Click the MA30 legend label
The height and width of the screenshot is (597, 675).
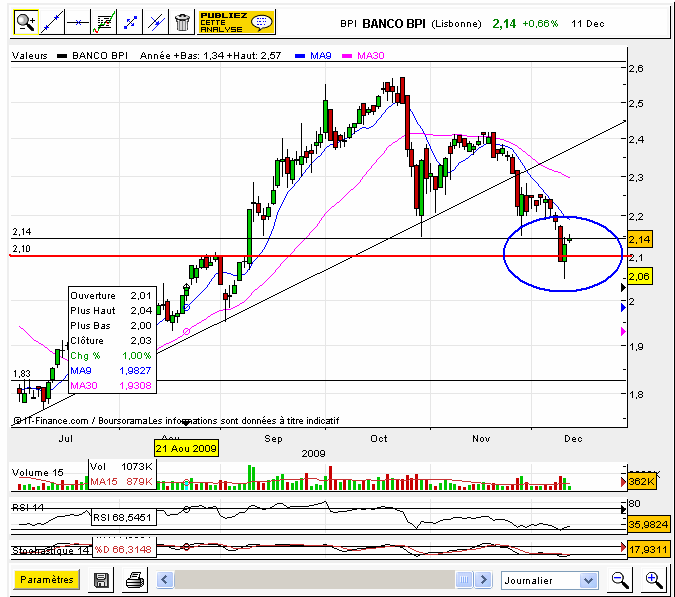point(371,56)
